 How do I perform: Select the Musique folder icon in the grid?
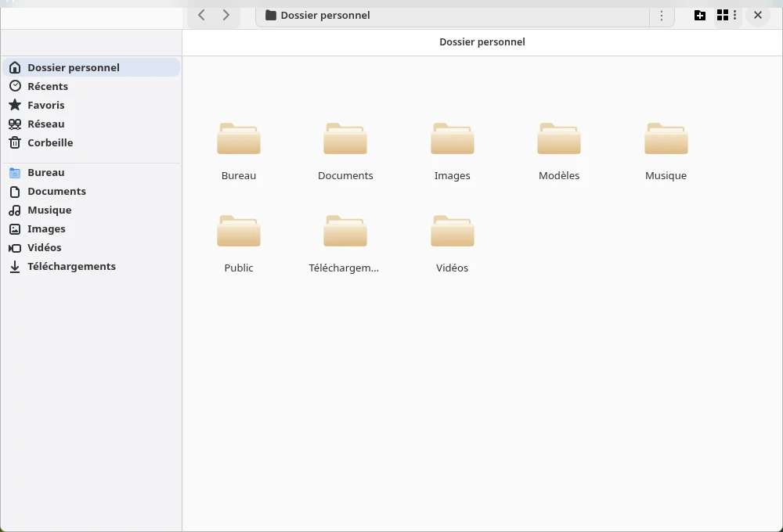point(666,138)
